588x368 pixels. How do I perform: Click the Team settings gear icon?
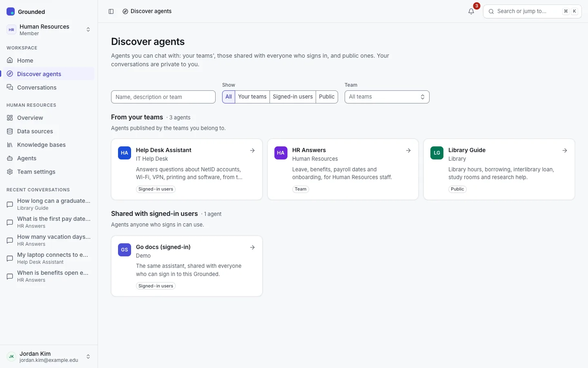[x=10, y=171]
